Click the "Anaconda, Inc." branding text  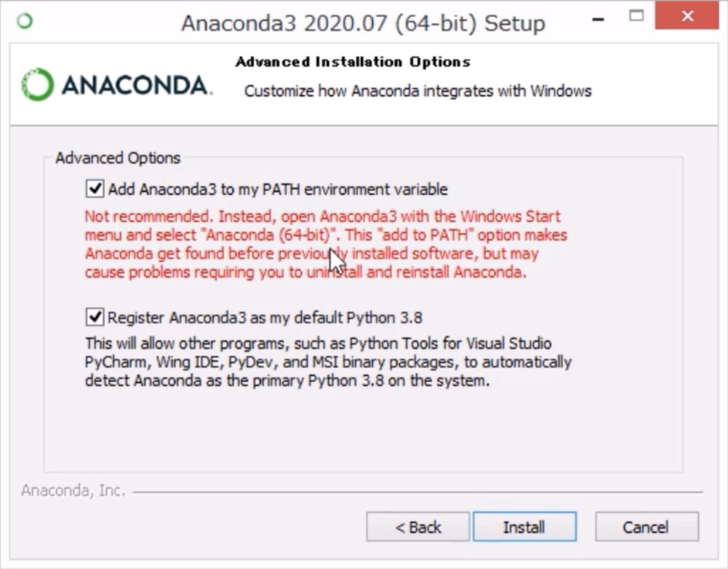tap(72, 491)
